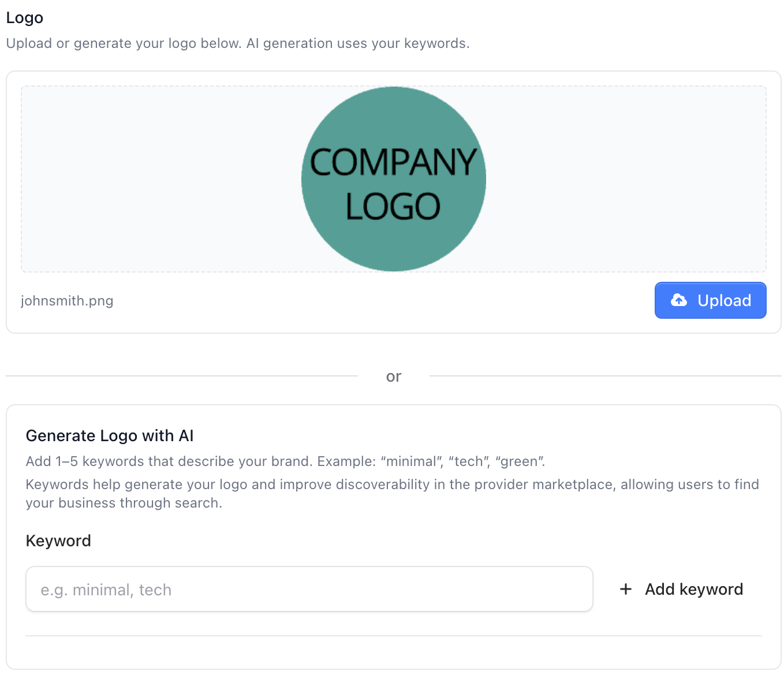The height and width of the screenshot is (686, 784).
Task: Click the cloud icon on the Upload button
Action: click(679, 300)
